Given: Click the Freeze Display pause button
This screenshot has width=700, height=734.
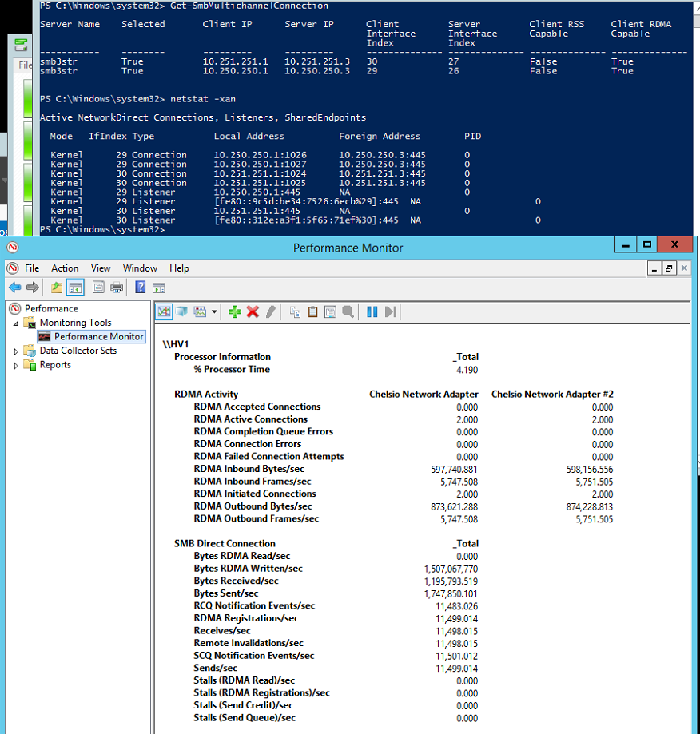Looking at the screenshot, I should pyautogui.click(x=372, y=311).
